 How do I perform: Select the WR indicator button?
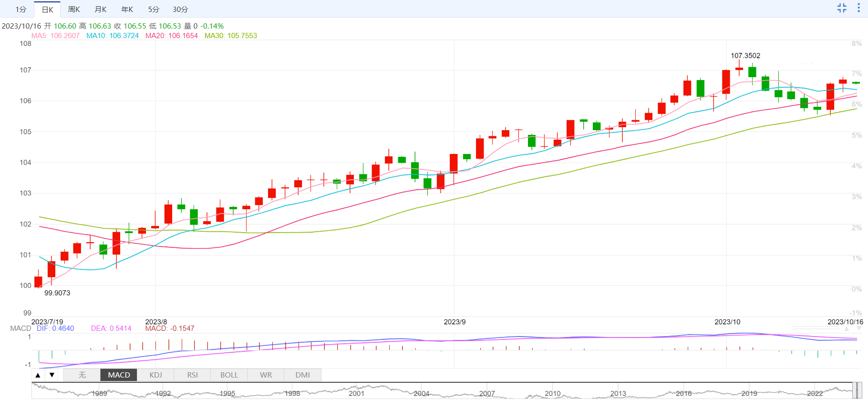coord(266,375)
